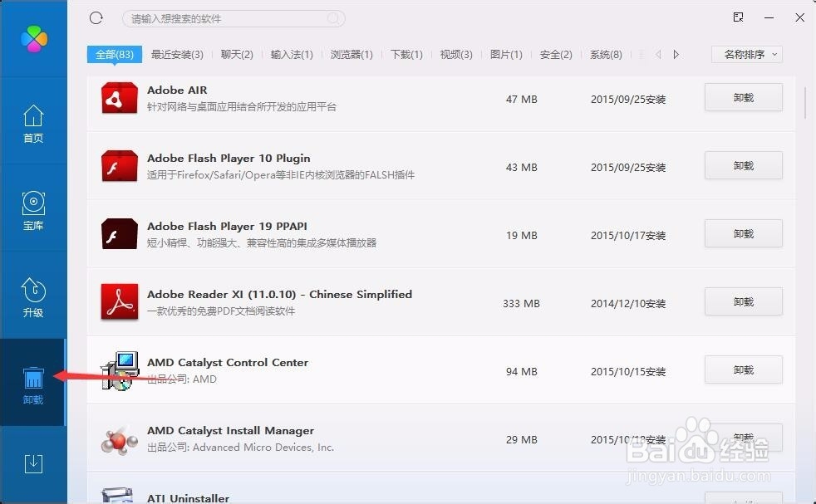Click the 47 MB size of Adobe AIR
816x504 pixels.
[x=522, y=99]
